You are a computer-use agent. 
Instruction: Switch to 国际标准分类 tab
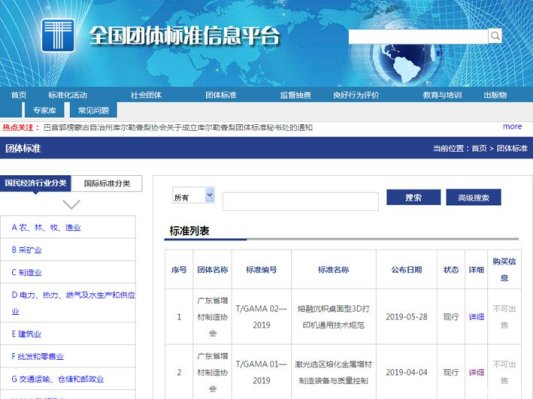107,184
